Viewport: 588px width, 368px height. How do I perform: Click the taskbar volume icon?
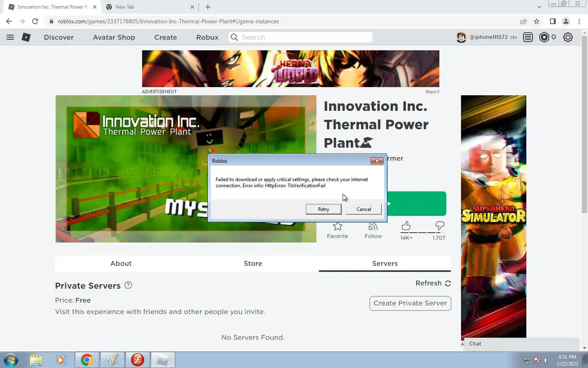(547, 360)
